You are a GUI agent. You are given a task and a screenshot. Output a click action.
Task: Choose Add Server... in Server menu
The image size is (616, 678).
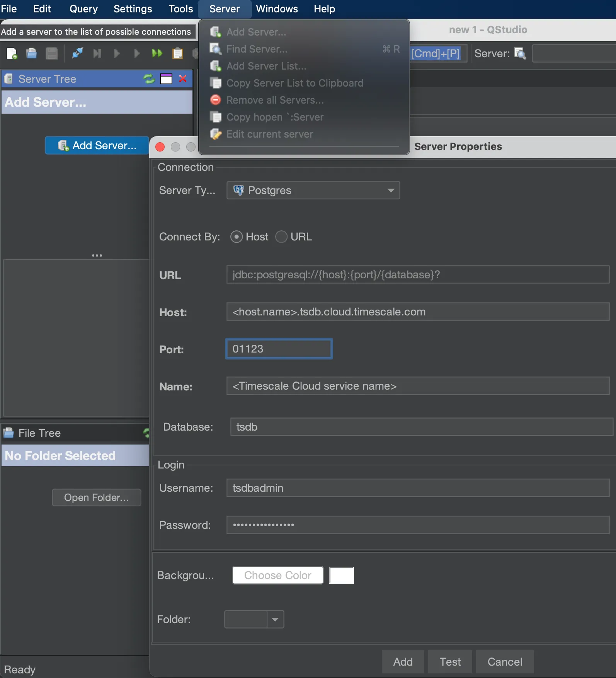[304, 32]
